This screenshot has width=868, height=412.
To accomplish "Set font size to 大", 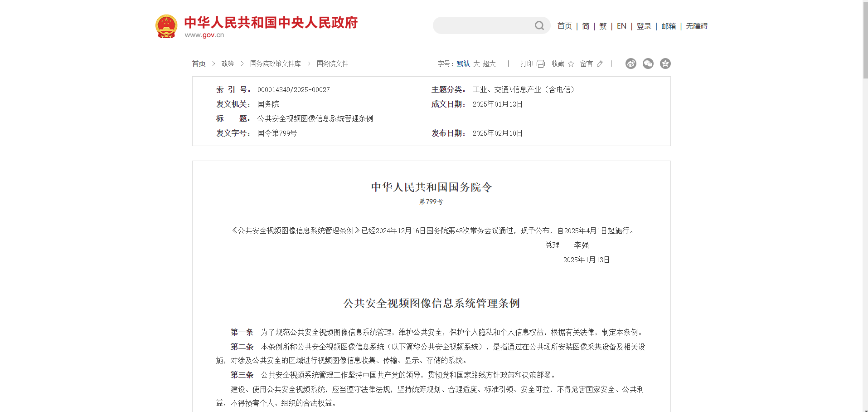I will click(x=476, y=64).
